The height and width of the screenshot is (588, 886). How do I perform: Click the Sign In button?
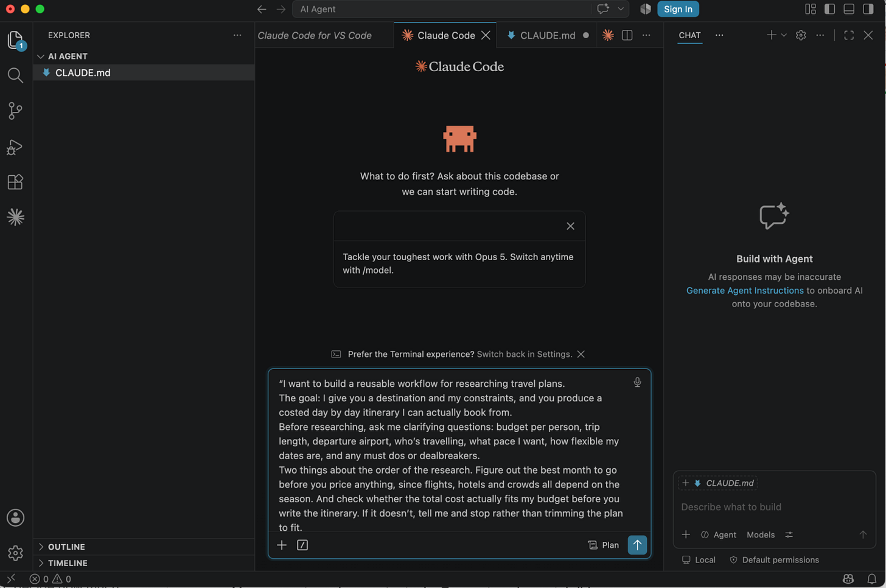678,9
